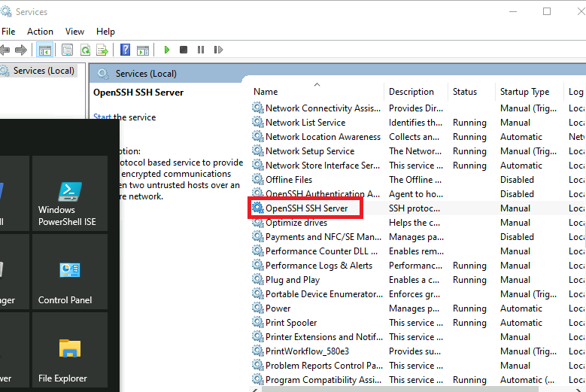
Task: Click the Running status of Print Spooler
Action: click(x=469, y=323)
